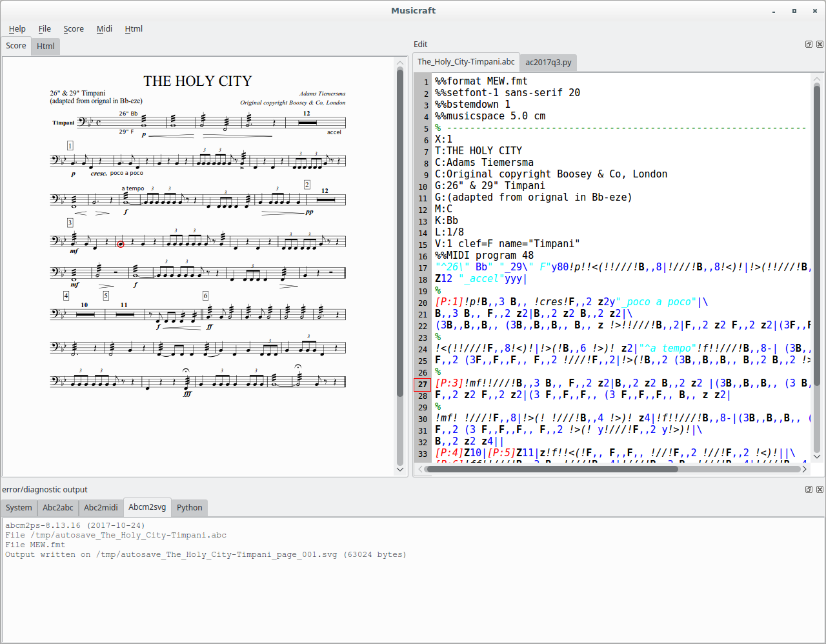Switch to the Score view tab
Viewport: 826px width, 644px height.
(16, 46)
